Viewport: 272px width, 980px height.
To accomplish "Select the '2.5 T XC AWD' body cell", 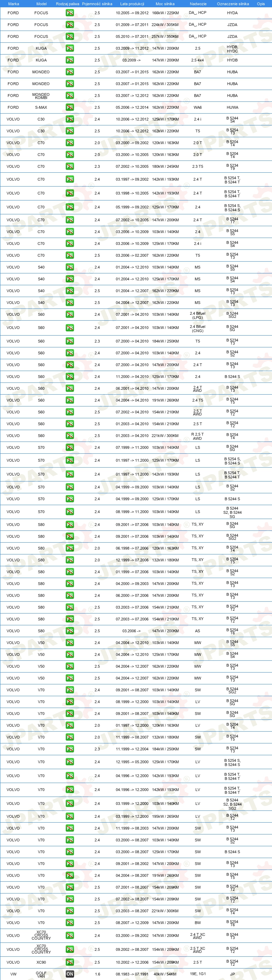I will coord(198,949).
